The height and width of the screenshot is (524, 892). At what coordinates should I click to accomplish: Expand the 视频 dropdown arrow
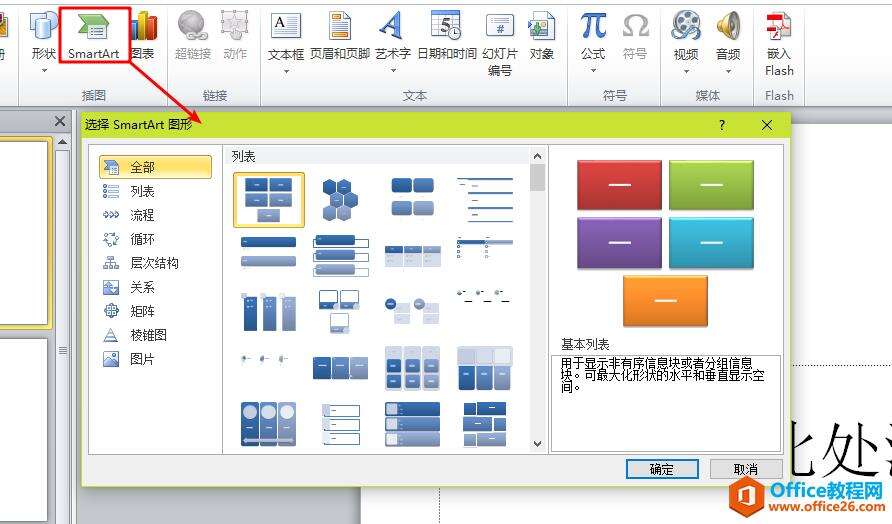pos(686,71)
